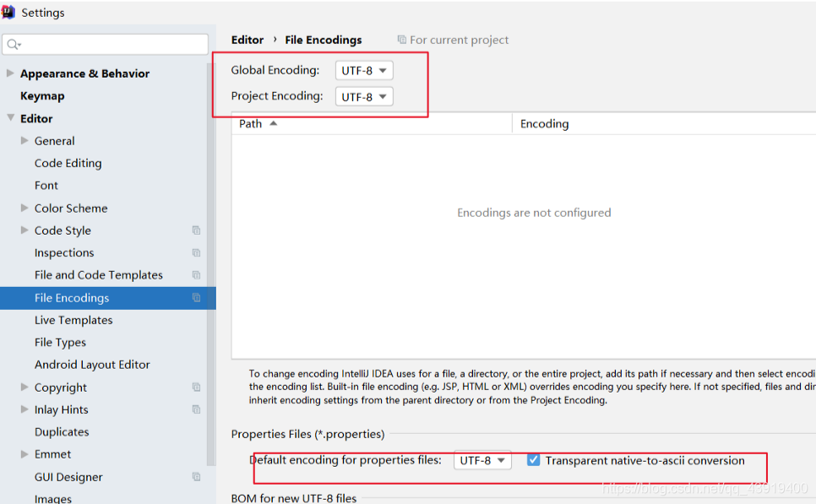Click the icon next to For current project
This screenshot has height=504, width=816.
point(402,40)
